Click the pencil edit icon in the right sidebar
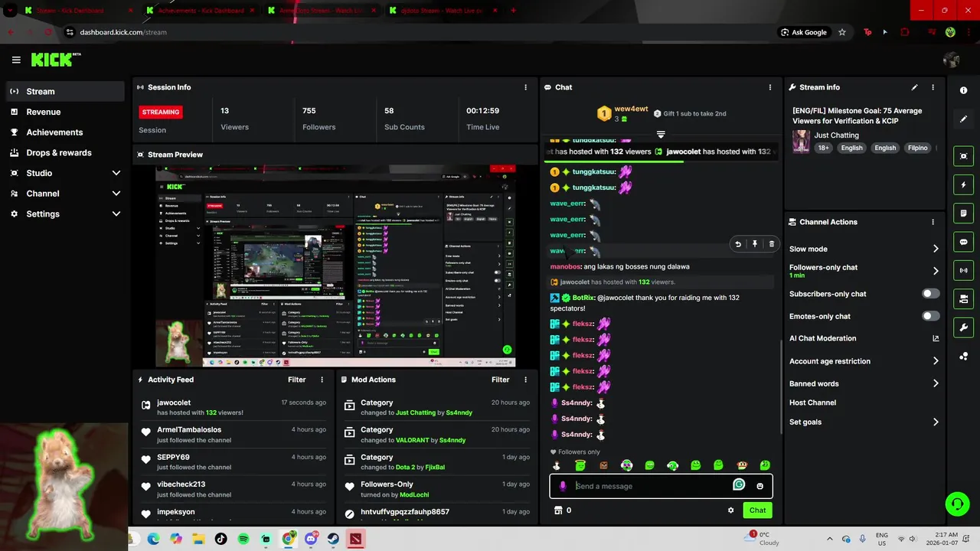 [x=963, y=119]
